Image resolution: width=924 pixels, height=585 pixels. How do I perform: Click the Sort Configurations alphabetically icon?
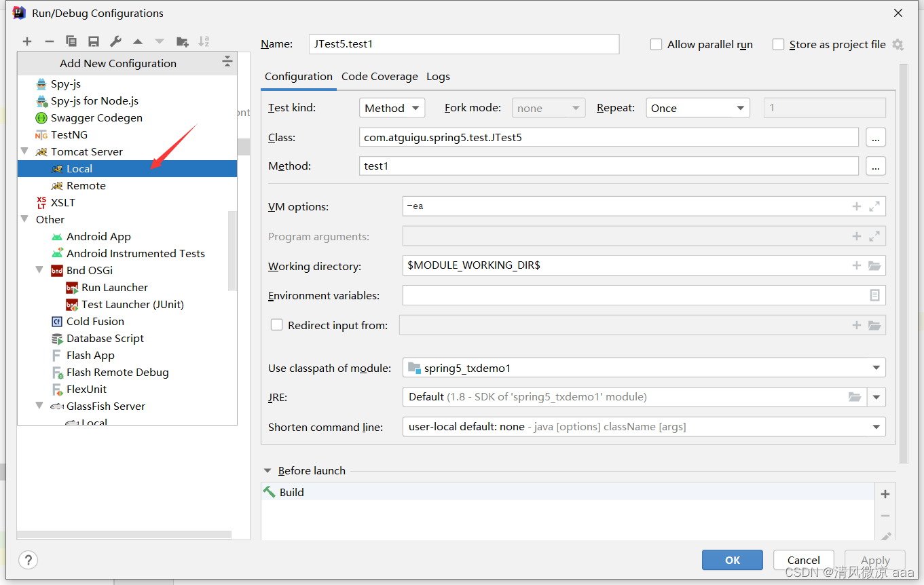click(x=204, y=41)
